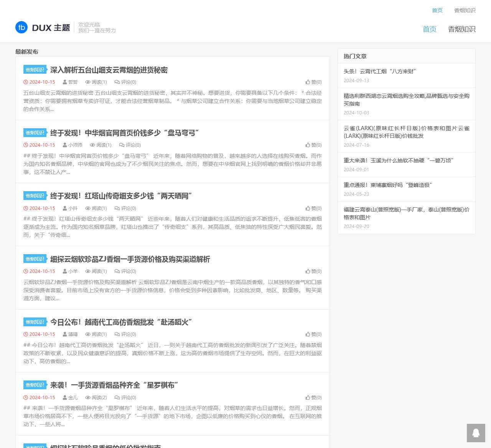This screenshot has height=448, width=491.
Task: Open article 终于发现！中华烟官网首页价钱多少
Action: click(x=125, y=133)
